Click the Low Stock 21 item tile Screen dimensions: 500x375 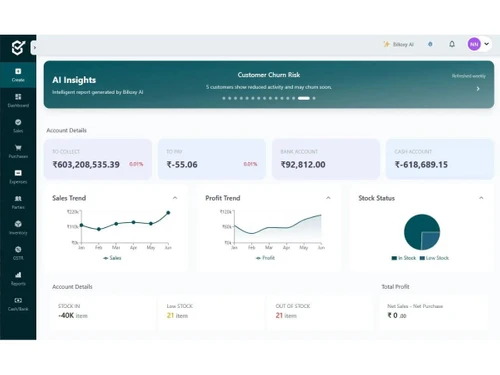point(211,312)
